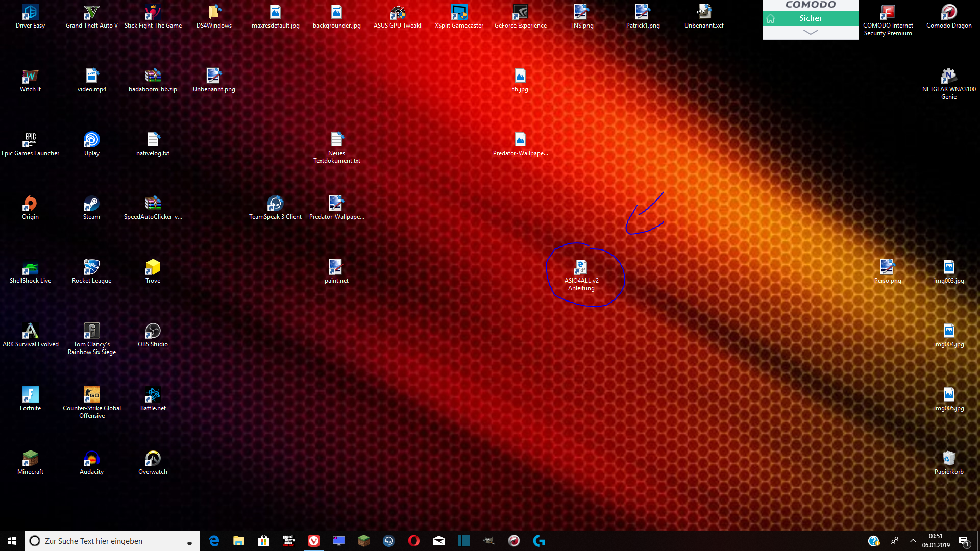Screen dimensions: 980x551
Task: Show hidden system tray icons
Action: 913,541
